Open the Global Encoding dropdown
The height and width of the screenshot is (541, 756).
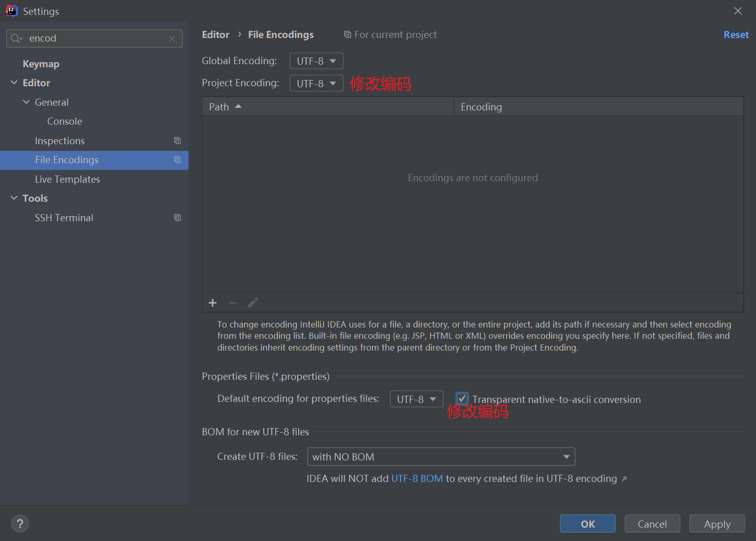pyautogui.click(x=316, y=61)
